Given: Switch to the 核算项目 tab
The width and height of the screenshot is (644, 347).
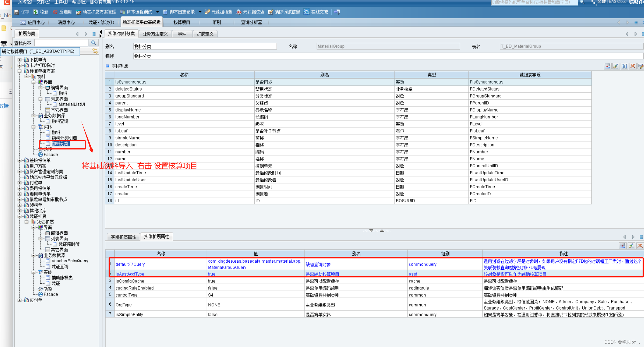Looking at the screenshot, I should (x=181, y=22).
